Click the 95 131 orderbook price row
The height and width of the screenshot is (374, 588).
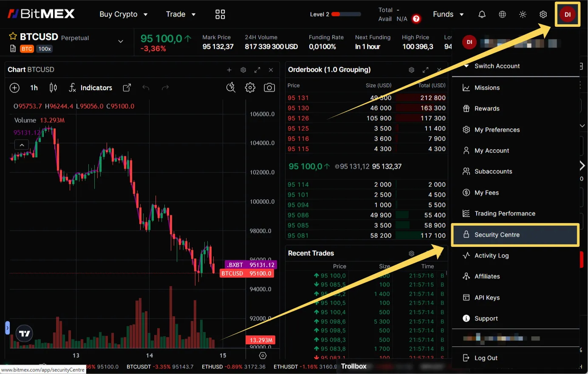[298, 98]
